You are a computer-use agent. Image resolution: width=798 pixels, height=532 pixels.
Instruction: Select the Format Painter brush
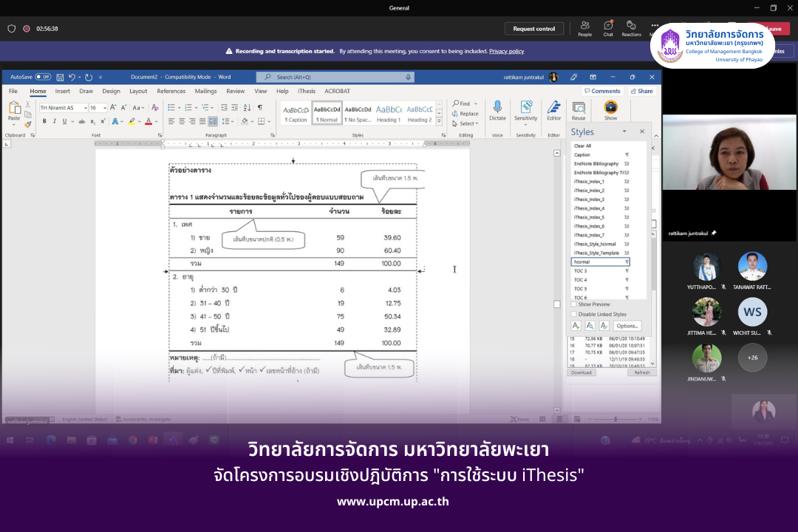click(x=27, y=124)
